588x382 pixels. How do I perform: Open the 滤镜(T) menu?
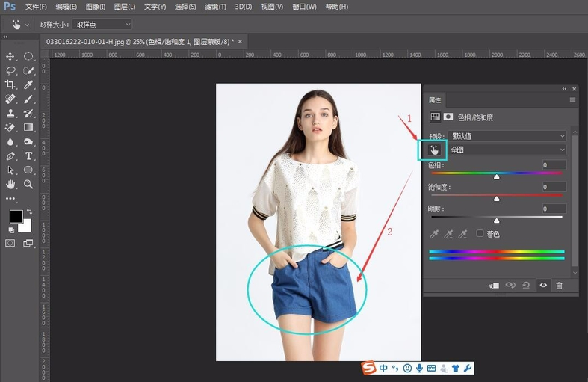point(215,7)
